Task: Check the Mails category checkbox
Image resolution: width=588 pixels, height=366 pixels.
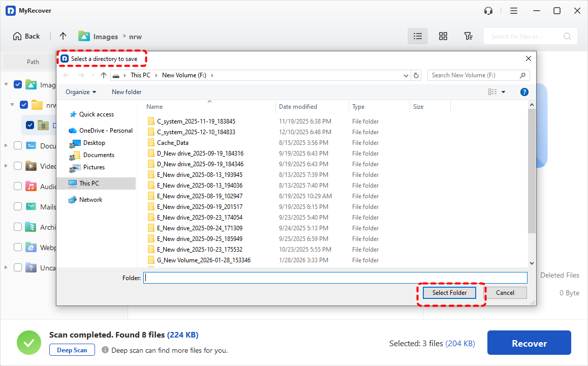Action: click(18, 207)
